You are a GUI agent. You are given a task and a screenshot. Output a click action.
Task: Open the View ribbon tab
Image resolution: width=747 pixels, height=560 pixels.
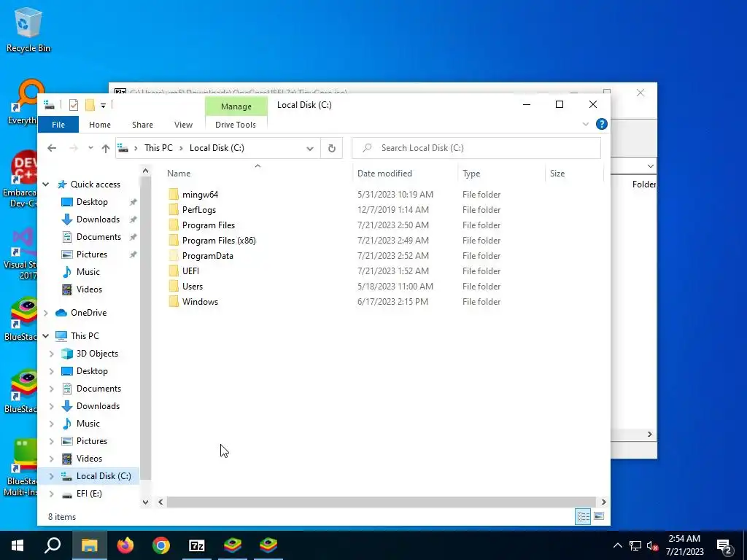point(183,125)
